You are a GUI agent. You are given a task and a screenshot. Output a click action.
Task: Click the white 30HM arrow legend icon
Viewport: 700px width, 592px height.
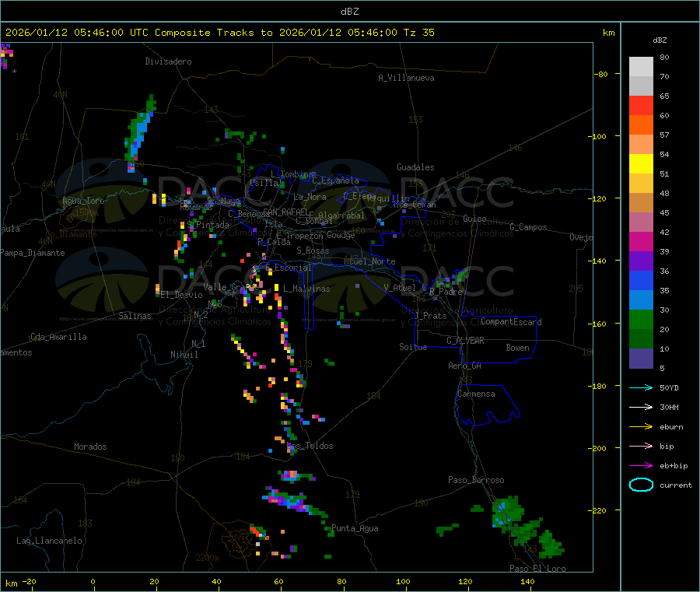click(641, 407)
